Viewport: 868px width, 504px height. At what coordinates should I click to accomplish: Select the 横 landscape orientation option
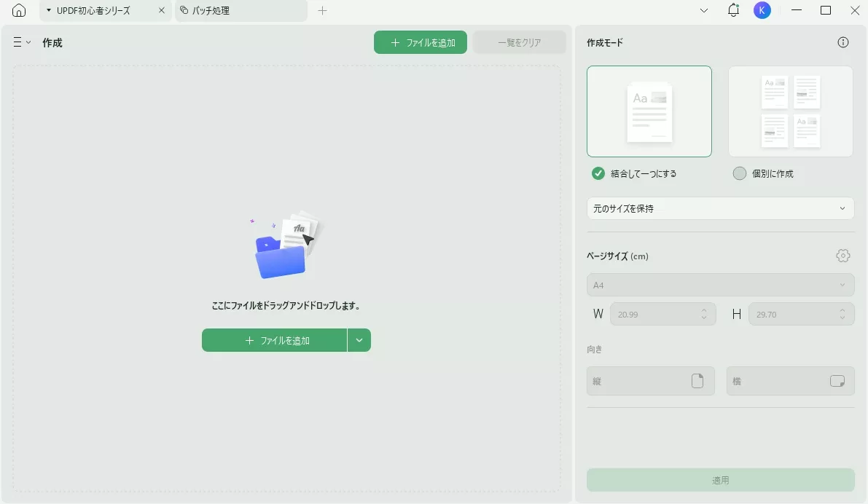[790, 380]
